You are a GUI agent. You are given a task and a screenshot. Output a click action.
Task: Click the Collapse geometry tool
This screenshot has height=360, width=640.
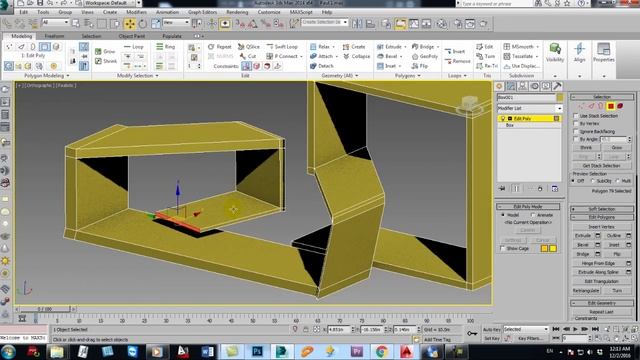click(356, 56)
